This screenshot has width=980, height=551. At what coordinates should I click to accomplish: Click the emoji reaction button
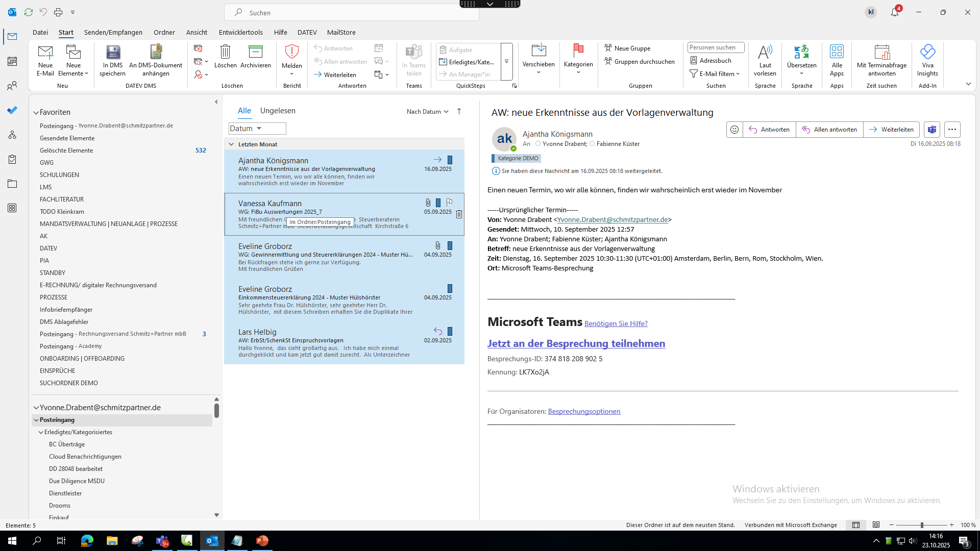734,130
